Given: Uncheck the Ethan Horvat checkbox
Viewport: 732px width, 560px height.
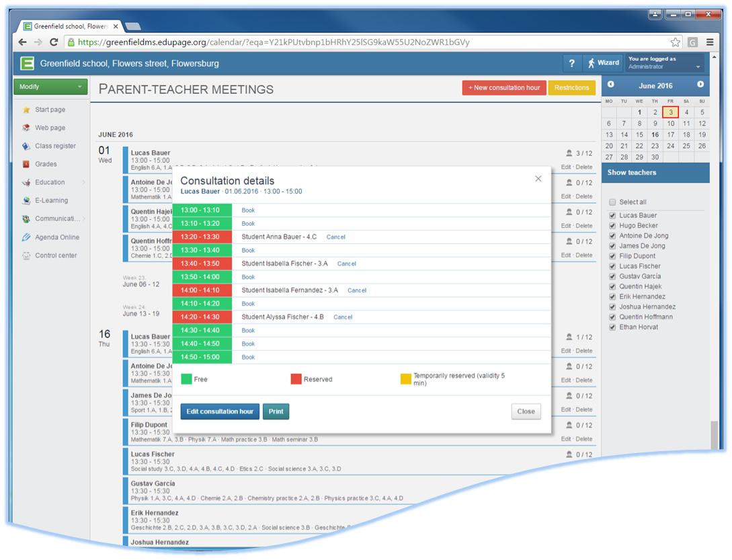Looking at the screenshot, I should coord(612,327).
